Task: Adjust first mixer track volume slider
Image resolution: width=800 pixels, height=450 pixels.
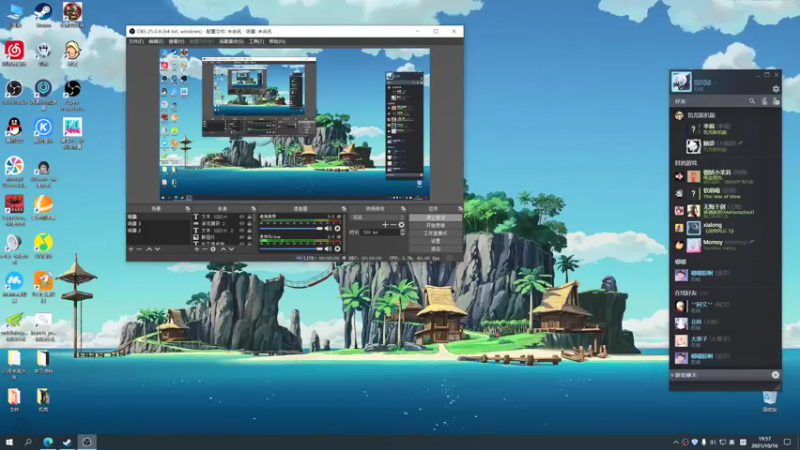Action: click(291, 229)
